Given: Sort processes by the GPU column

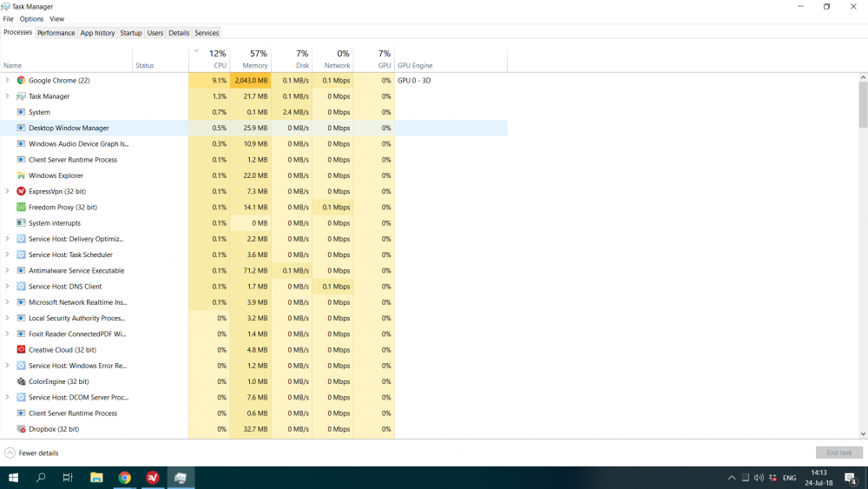Looking at the screenshot, I should click(x=374, y=59).
